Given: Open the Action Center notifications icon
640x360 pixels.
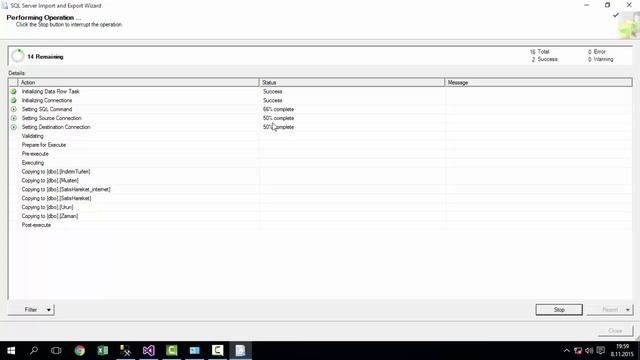Looking at the screenshot, I should pyautogui.click(x=600, y=351).
